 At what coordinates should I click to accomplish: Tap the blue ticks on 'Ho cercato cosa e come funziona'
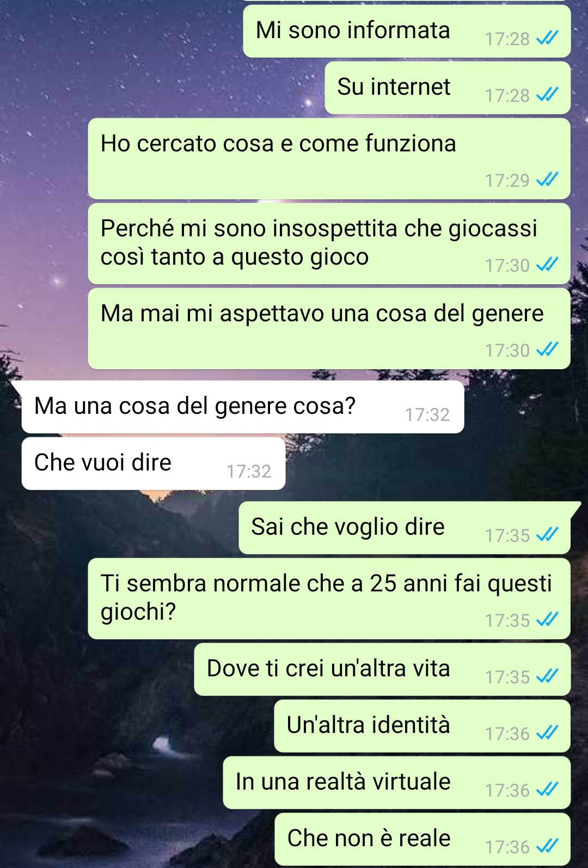(x=547, y=180)
